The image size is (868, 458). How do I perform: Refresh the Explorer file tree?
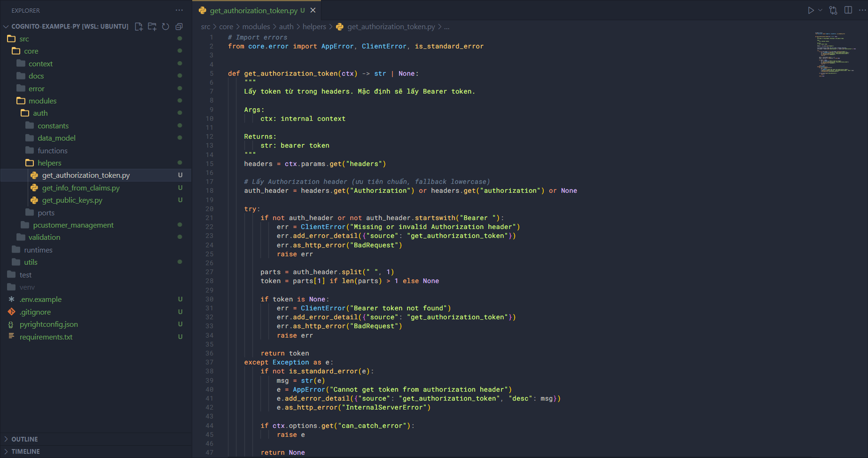[x=165, y=27]
